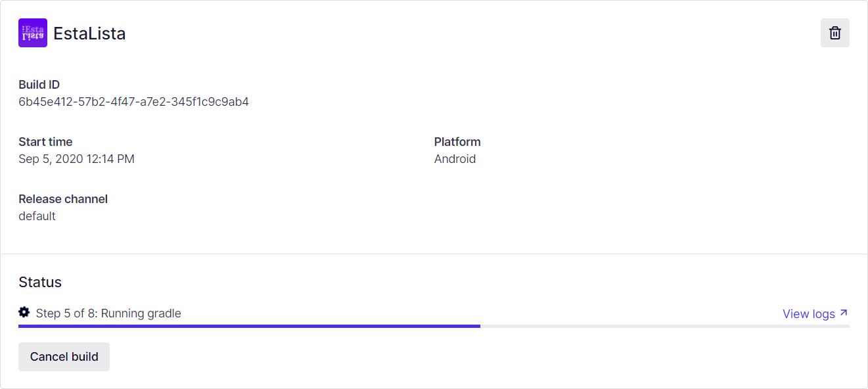
Task: Click the Android platform value
Action: point(455,159)
